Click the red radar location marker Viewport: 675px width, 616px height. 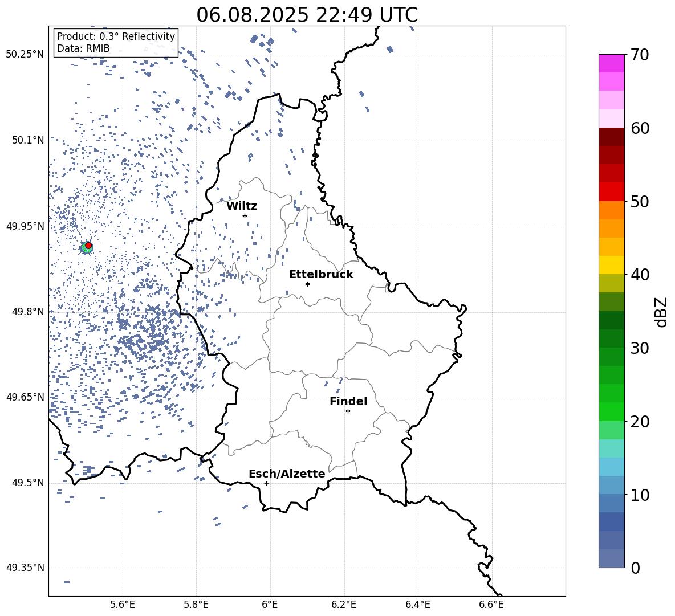[88, 246]
